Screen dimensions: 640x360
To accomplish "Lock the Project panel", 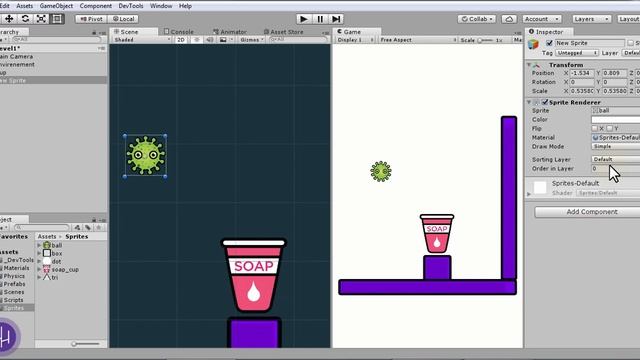I will [94, 220].
